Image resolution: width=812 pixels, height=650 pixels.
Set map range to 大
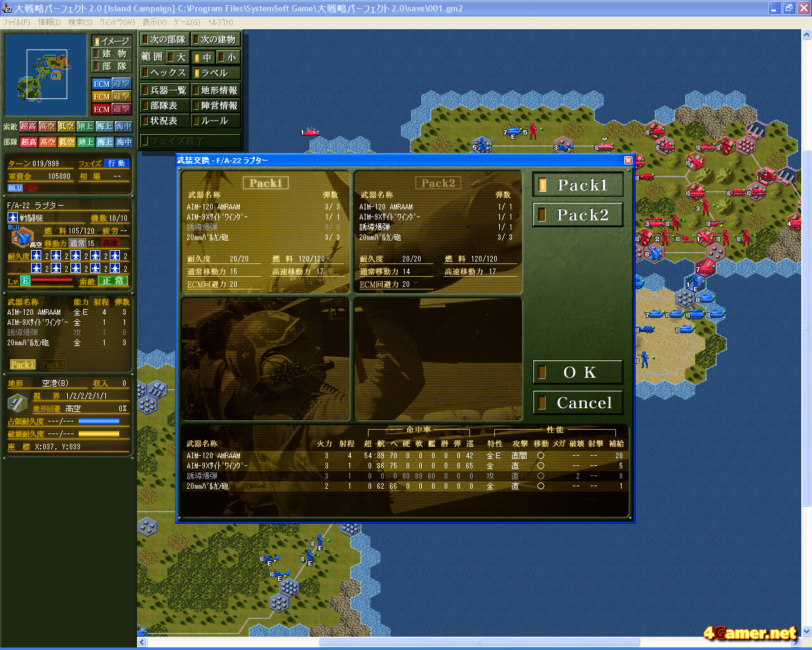coord(177,57)
